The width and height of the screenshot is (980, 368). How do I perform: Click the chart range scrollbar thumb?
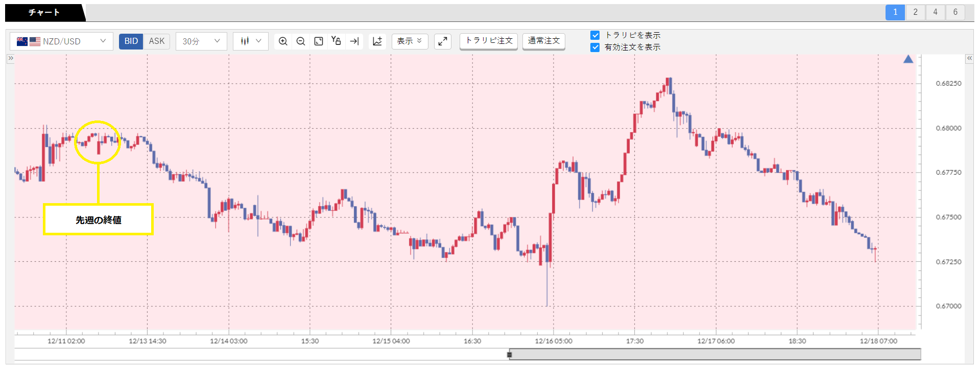[x=715, y=354]
